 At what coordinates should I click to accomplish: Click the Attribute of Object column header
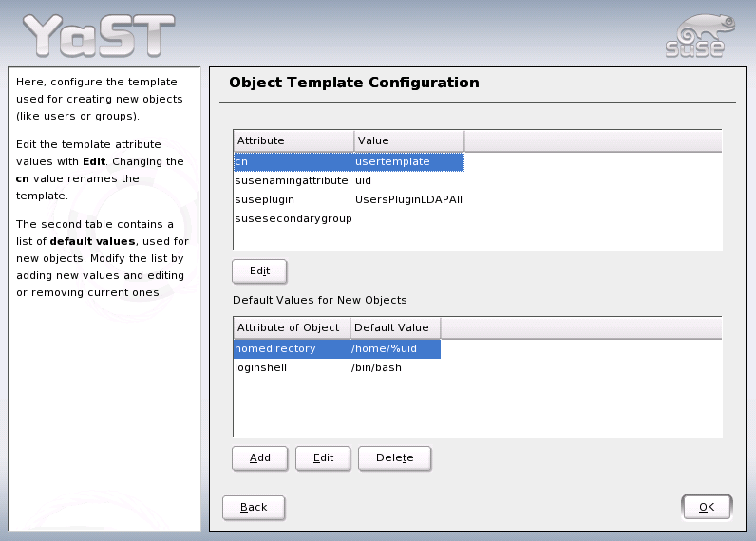coord(292,327)
